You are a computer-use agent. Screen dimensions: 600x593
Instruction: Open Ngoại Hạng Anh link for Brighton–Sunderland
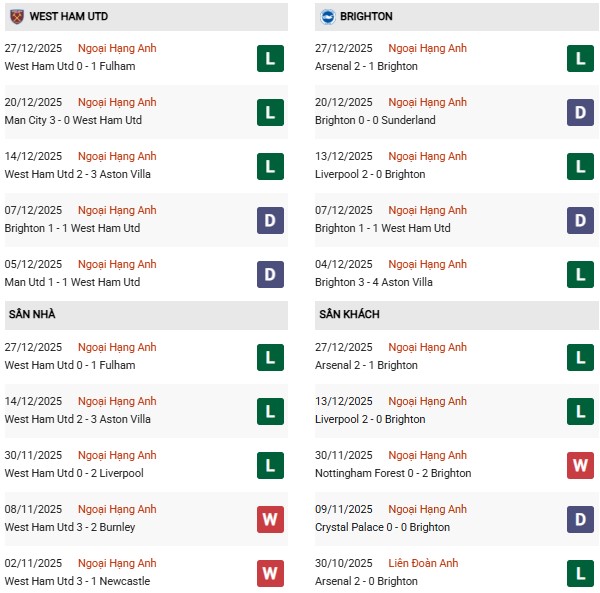[x=427, y=102]
